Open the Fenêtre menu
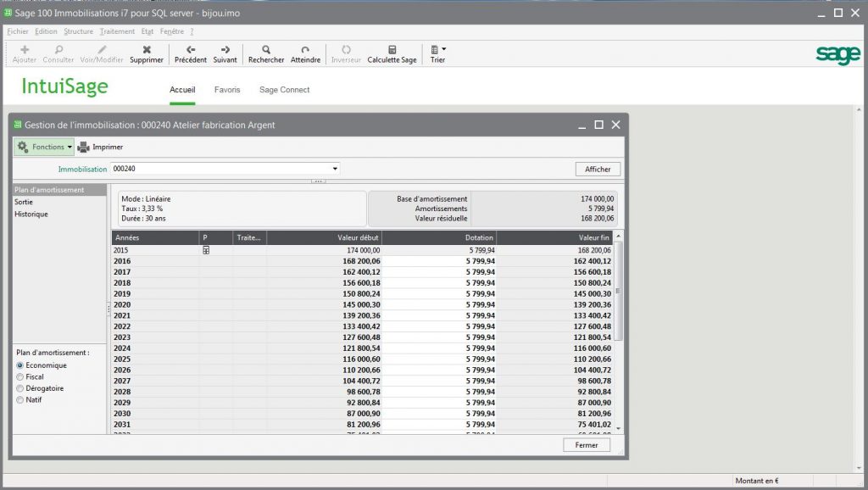The height and width of the screenshot is (490, 868). pos(171,31)
